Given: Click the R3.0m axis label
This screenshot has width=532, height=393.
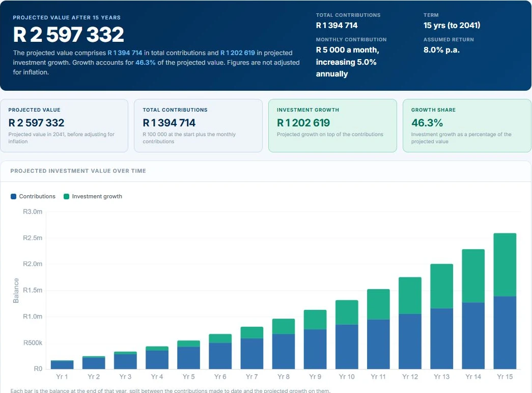Looking at the screenshot, I should point(33,212).
